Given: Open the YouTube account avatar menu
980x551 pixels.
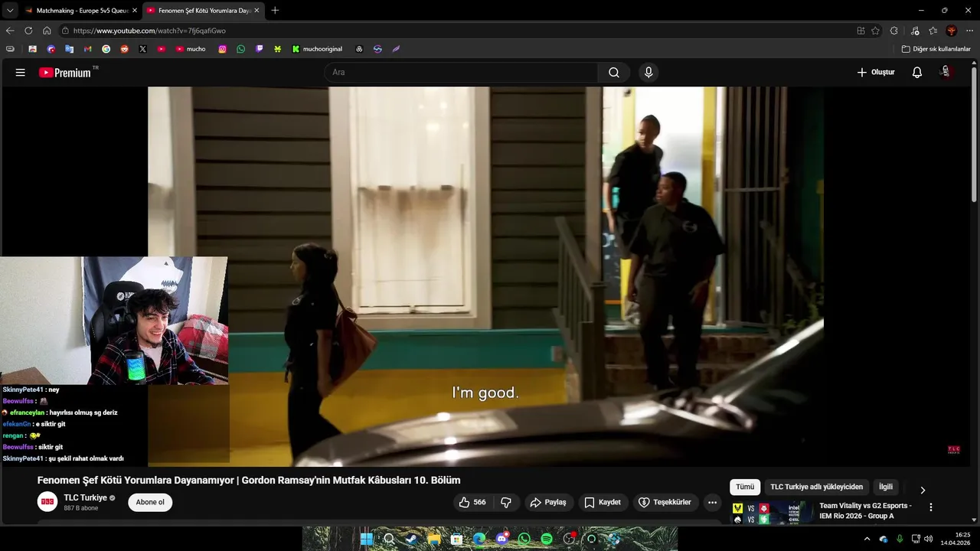Looking at the screenshot, I should pos(946,72).
